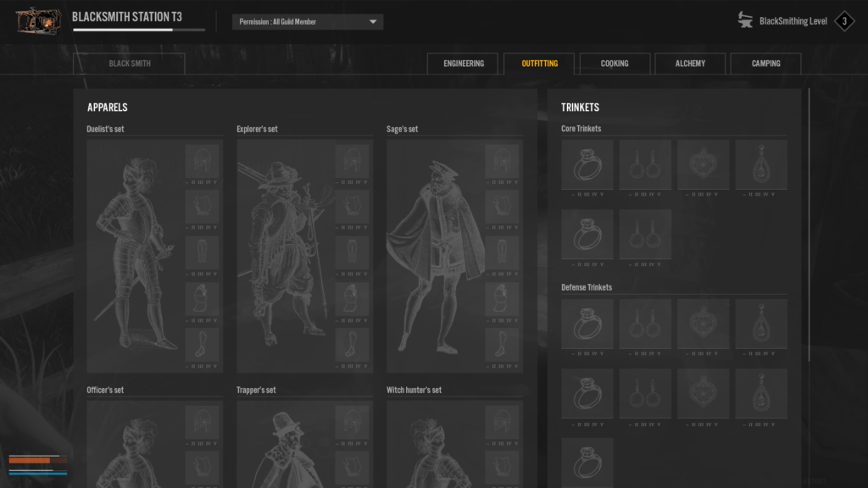Click the vertical scrollbar beside Trinkets panel

point(810,212)
